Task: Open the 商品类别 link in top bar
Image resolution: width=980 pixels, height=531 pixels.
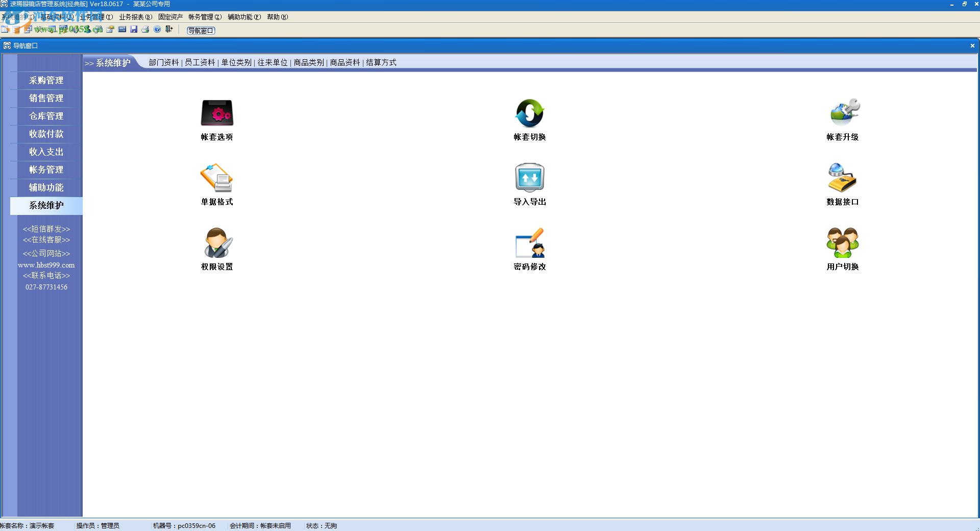Action: (309, 62)
